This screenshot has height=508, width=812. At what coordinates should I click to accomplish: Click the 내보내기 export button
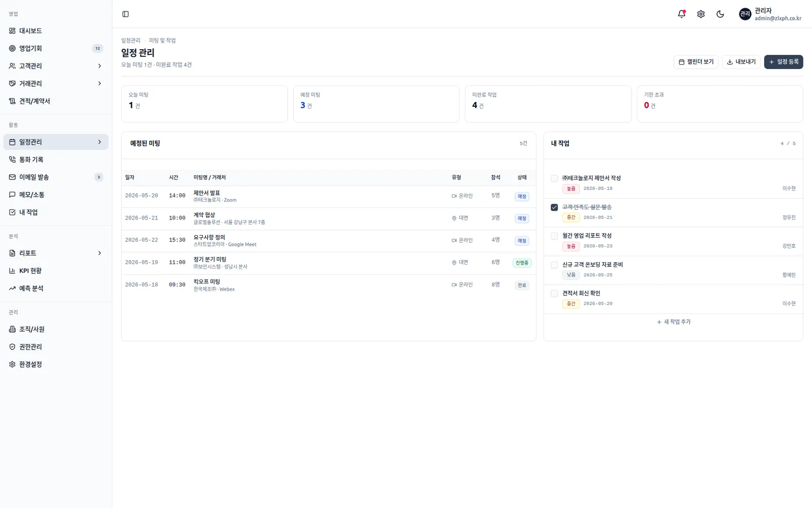(x=741, y=62)
